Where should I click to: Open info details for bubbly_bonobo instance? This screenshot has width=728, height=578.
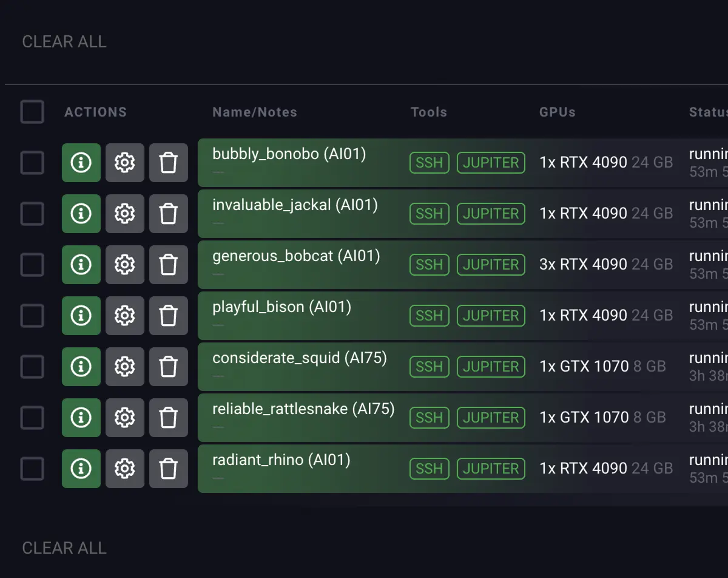(x=81, y=163)
